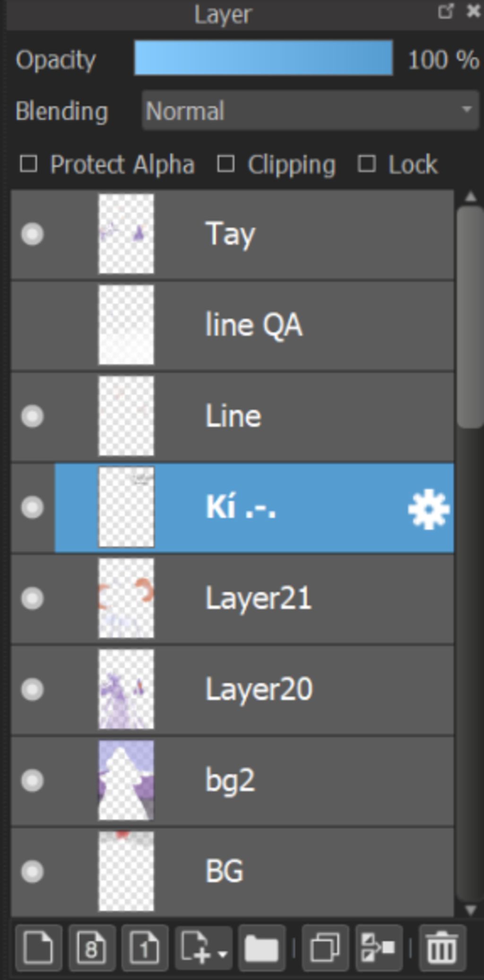Add a new 8-bit layer
Image resolution: width=484 pixels, height=980 pixels.
(92, 947)
